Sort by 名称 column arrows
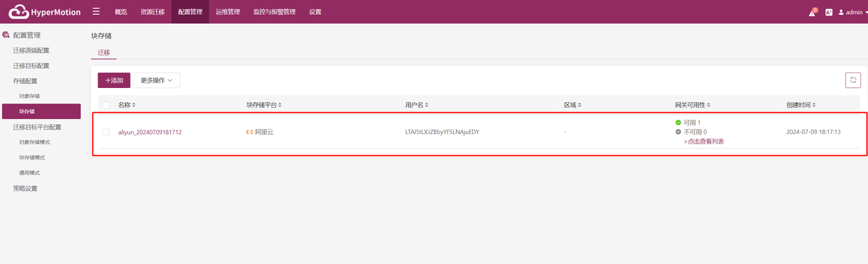The width and height of the screenshot is (868, 264). click(134, 105)
